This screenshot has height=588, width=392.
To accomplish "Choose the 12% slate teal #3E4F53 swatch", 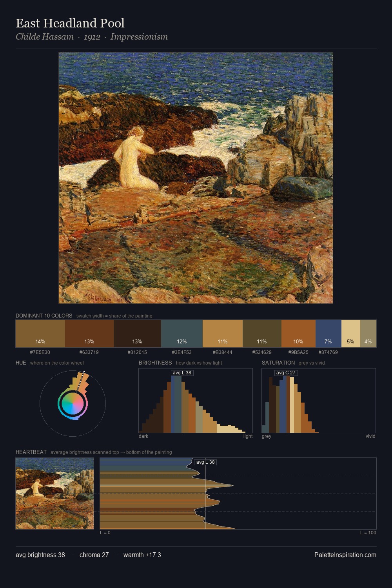I will (x=182, y=334).
